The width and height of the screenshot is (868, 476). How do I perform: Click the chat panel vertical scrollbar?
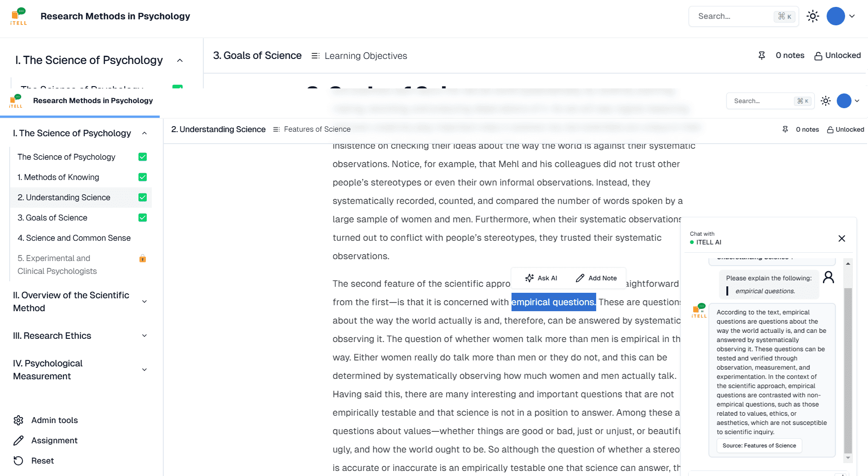[848, 368]
